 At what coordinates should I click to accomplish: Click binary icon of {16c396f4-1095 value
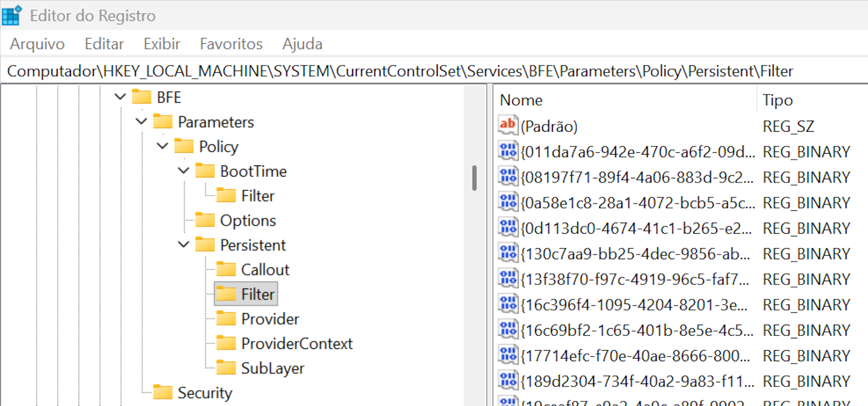pos(508,304)
